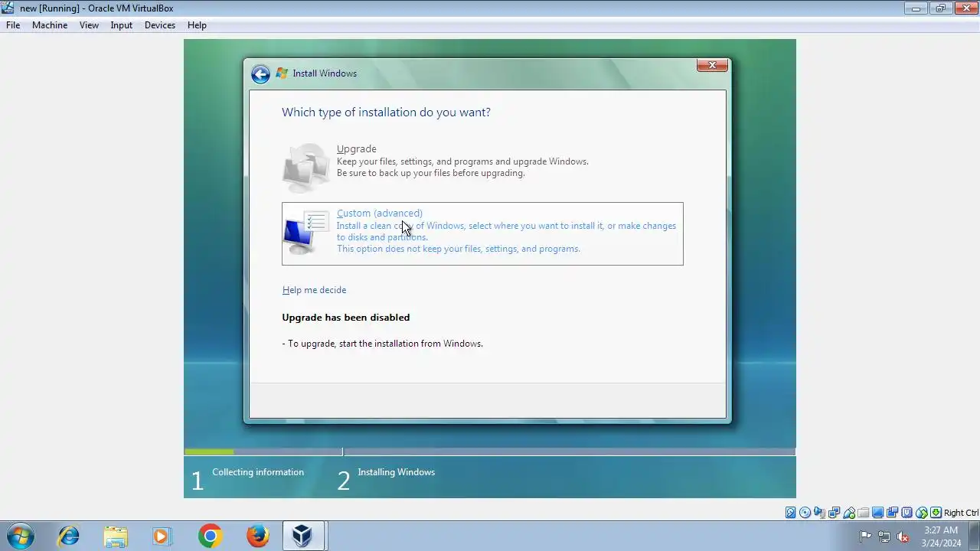Click 'To upgrade, start the installation from Windows' text
This screenshot has height=551, width=980.
tap(385, 344)
